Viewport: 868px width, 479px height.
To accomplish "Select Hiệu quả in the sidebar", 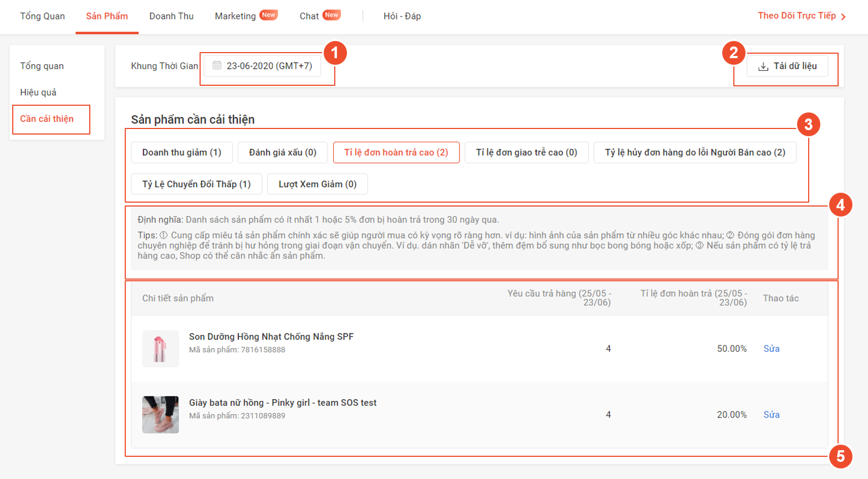I will (38, 92).
